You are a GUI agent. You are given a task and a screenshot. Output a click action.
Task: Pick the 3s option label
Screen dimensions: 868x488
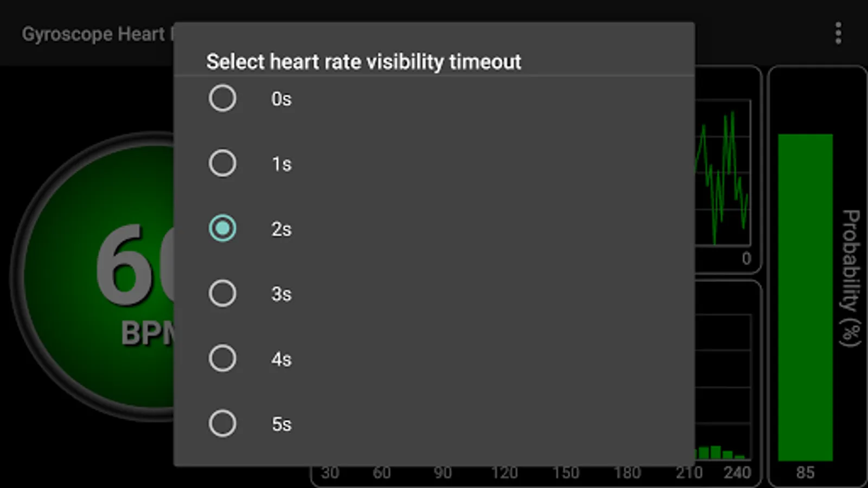tap(281, 294)
